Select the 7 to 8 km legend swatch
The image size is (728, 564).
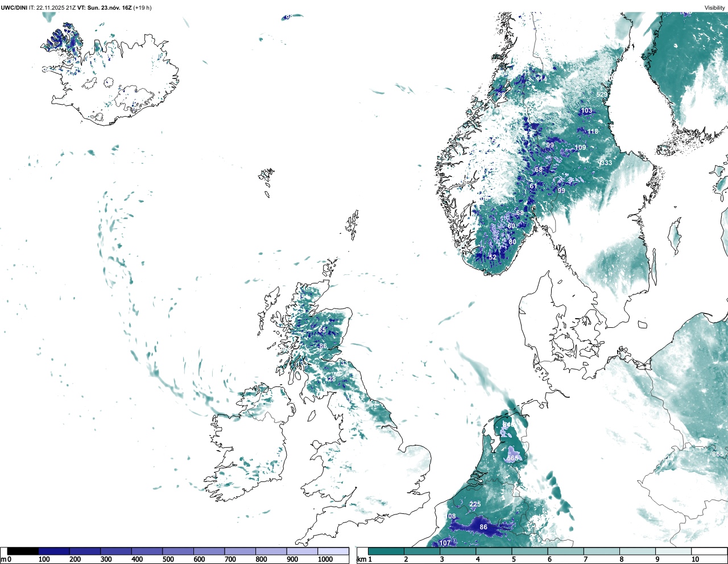click(x=601, y=551)
